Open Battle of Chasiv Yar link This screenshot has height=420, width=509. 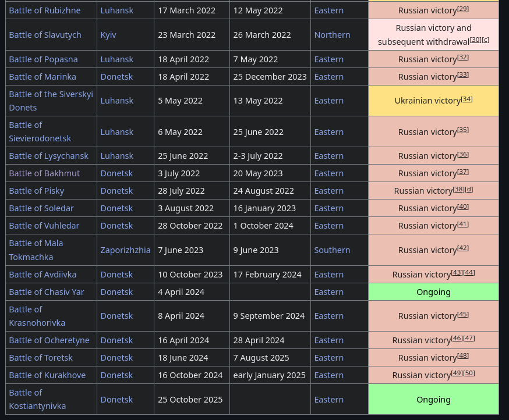[x=47, y=292]
